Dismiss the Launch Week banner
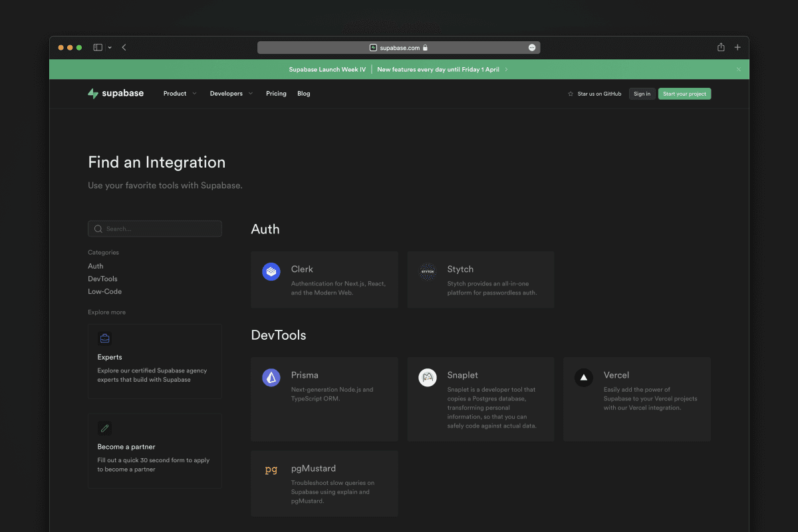This screenshot has width=798, height=532. (x=738, y=69)
